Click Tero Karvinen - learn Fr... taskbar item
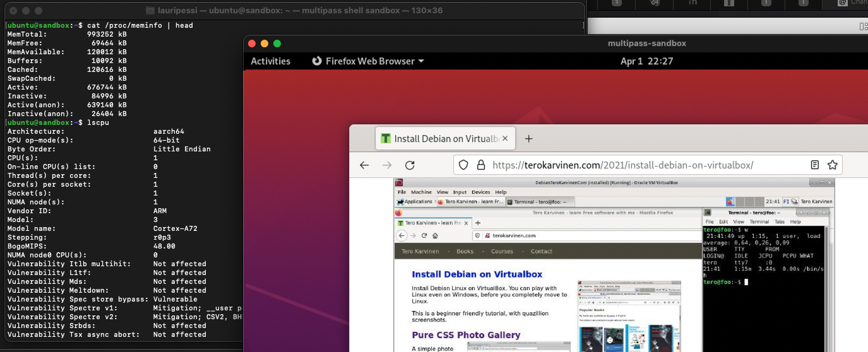The width and height of the screenshot is (868, 352). tap(470, 202)
